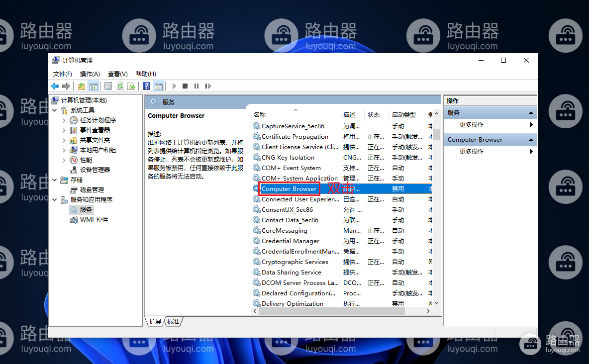Screen dimensions: 589x364
Task: Click the refresh toolbar icon
Action: coord(120,87)
